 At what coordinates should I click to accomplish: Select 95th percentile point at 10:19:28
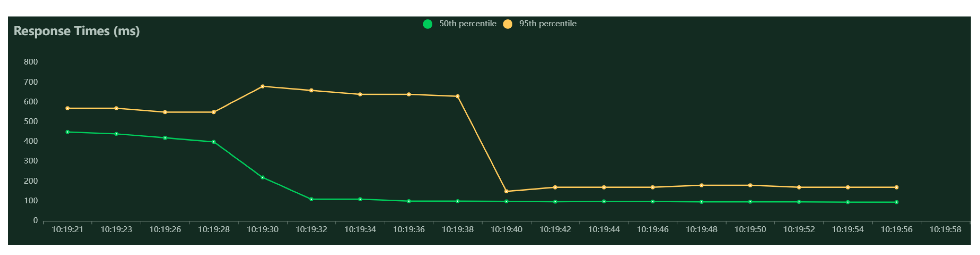[x=214, y=112]
